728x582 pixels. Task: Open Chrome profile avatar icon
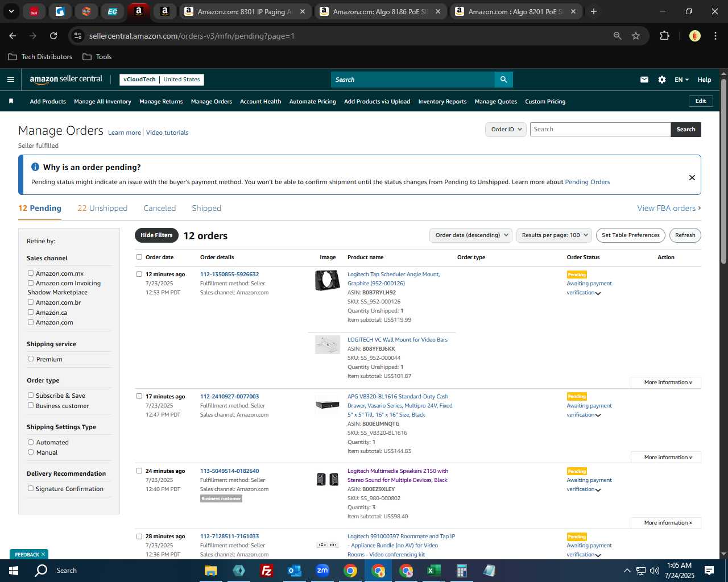(x=694, y=36)
